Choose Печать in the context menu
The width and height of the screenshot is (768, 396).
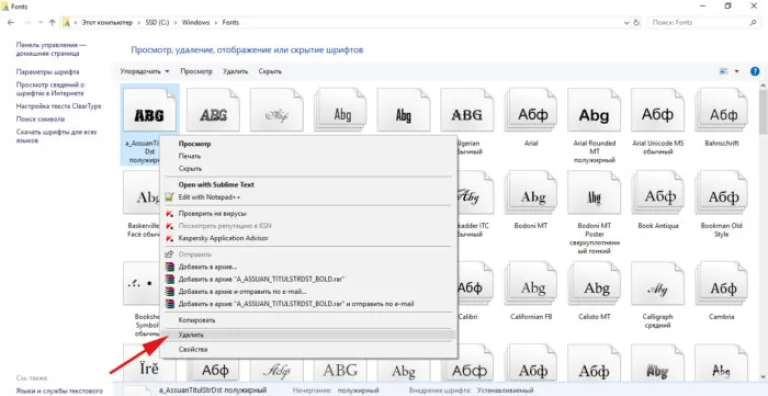[309, 156]
